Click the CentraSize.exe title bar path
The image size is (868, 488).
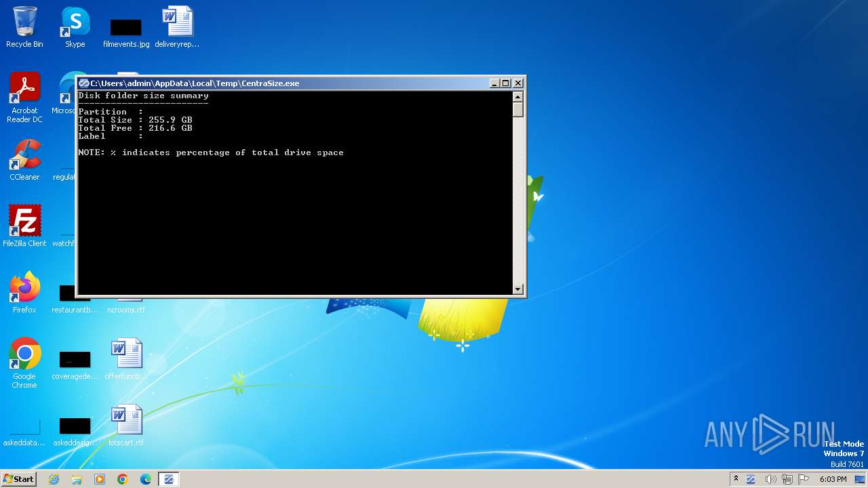[x=195, y=83]
